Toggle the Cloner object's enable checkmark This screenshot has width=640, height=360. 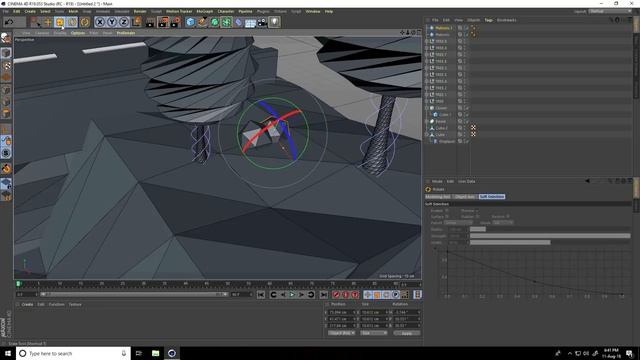tap(466, 108)
